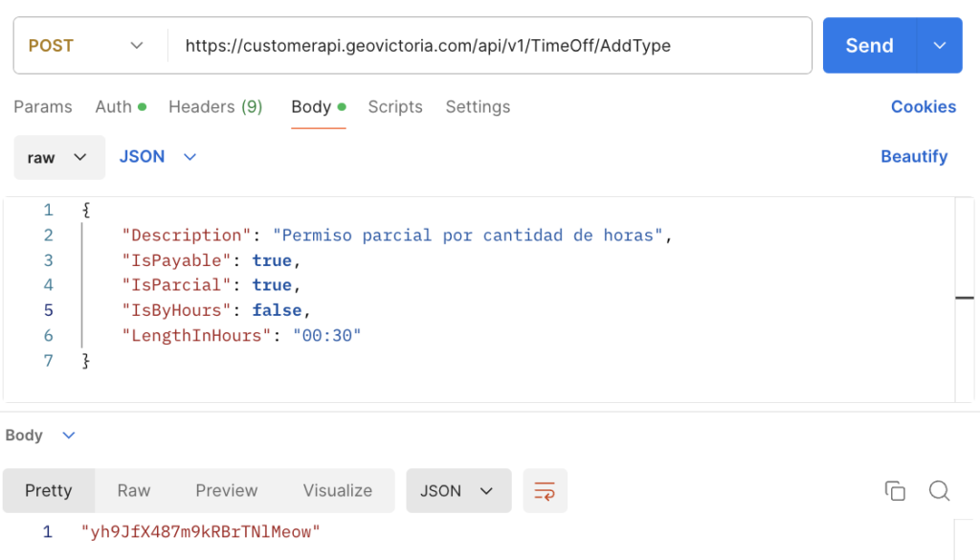The height and width of the screenshot is (560, 980).
Task: Select the Scripts tab
Action: [x=395, y=107]
